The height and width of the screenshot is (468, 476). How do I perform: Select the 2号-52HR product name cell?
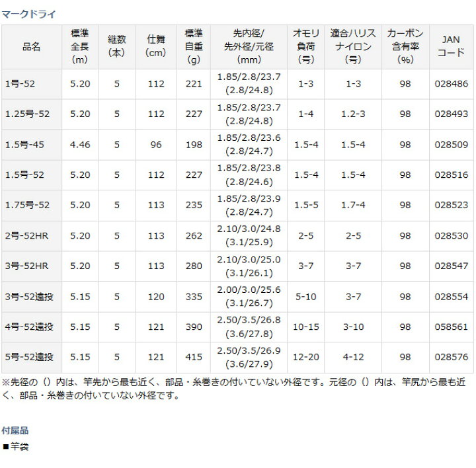(26, 236)
